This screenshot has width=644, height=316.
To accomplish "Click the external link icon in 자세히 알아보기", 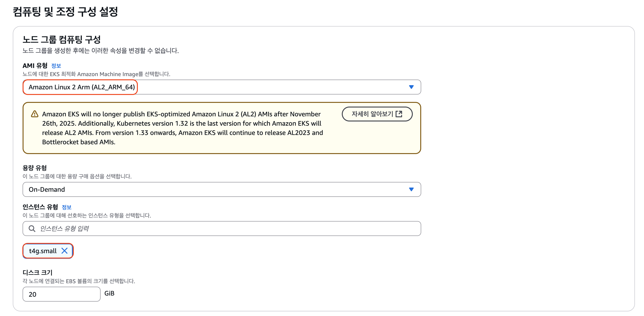I will [399, 114].
